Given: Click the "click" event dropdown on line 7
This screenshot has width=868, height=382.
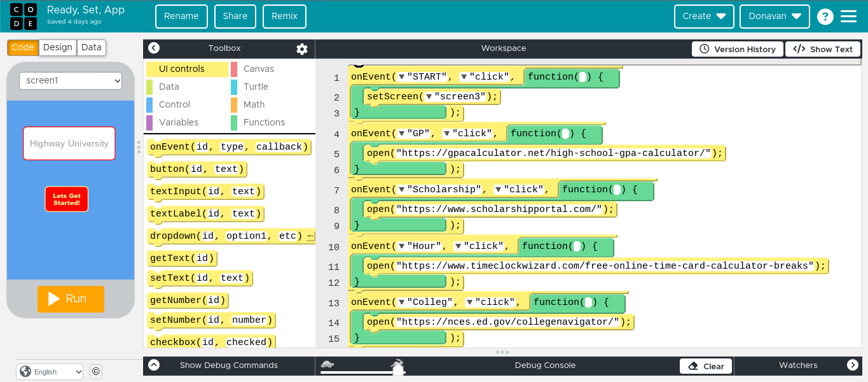Looking at the screenshot, I should (x=520, y=190).
